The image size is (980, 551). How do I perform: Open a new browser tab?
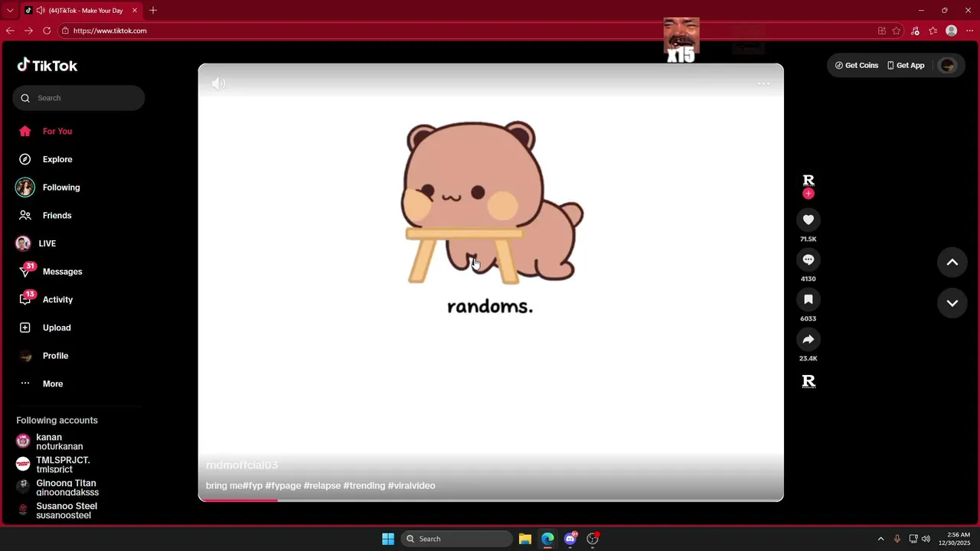click(153, 11)
